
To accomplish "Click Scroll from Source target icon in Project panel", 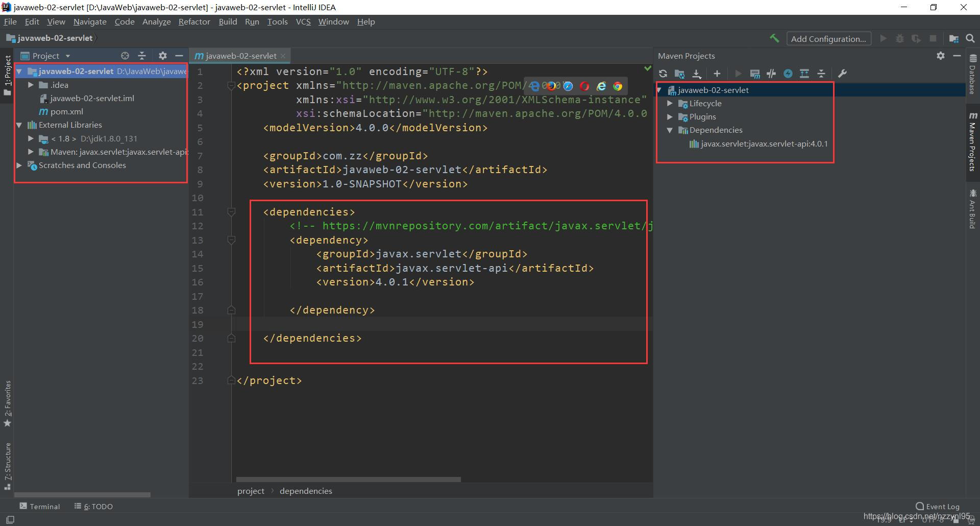I will [x=125, y=56].
